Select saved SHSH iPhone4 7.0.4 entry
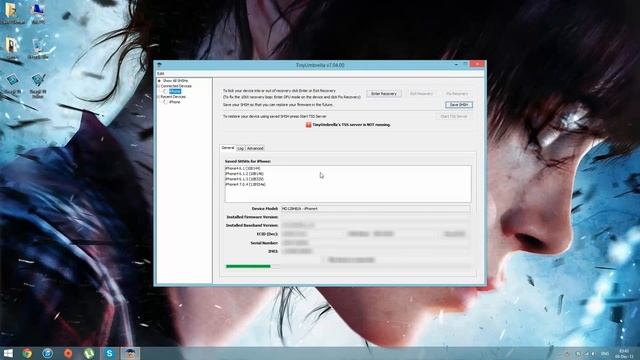The height and width of the screenshot is (360, 640). pyautogui.click(x=245, y=184)
